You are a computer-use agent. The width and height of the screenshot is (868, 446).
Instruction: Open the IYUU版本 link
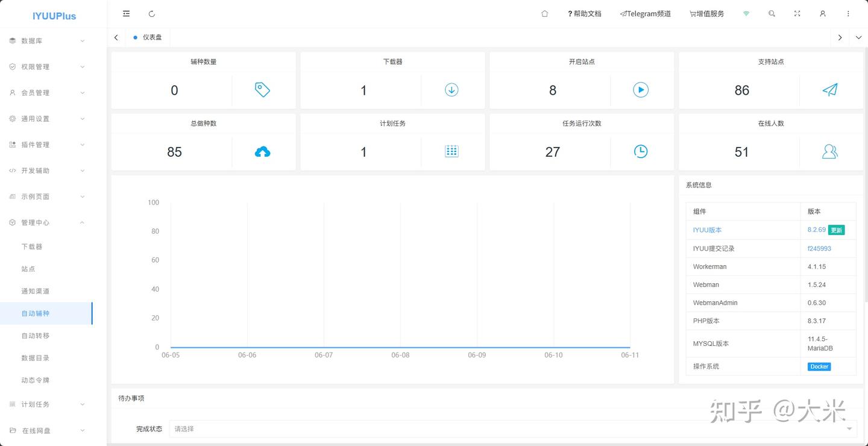click(x=707, y=230)
